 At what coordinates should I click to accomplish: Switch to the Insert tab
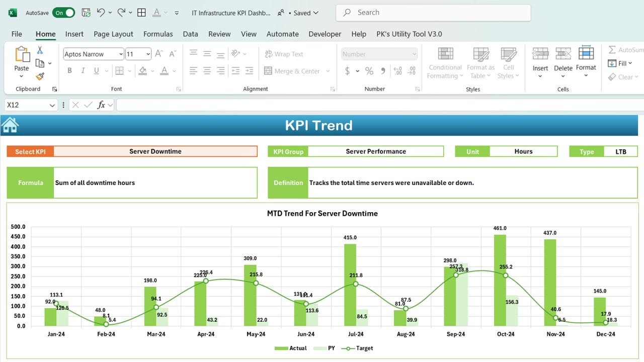click(x=74, y=34)
